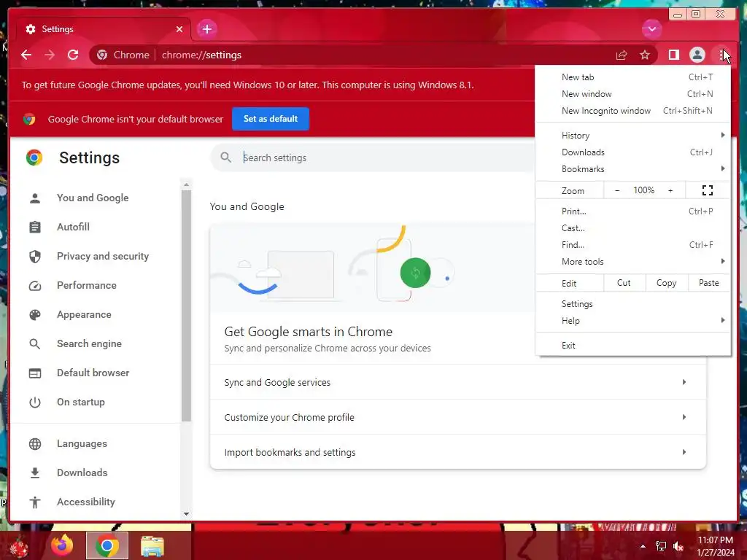Enter fullscreen with the fullscreen icon

coord(708,190)
